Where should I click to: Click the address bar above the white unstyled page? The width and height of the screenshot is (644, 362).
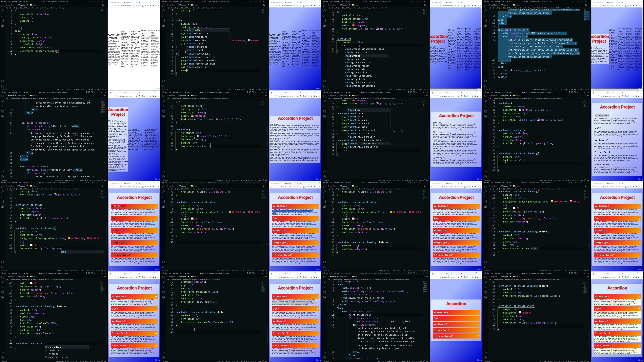point(126,5)
